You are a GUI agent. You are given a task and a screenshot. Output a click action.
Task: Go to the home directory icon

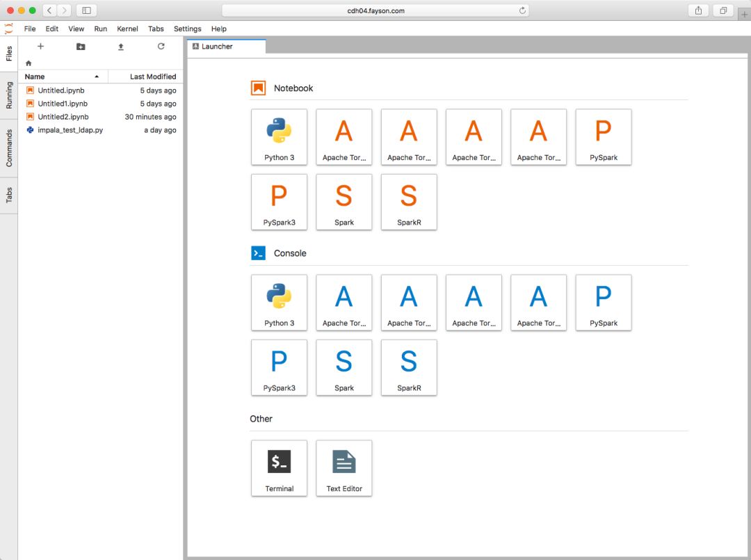[29, 63]
